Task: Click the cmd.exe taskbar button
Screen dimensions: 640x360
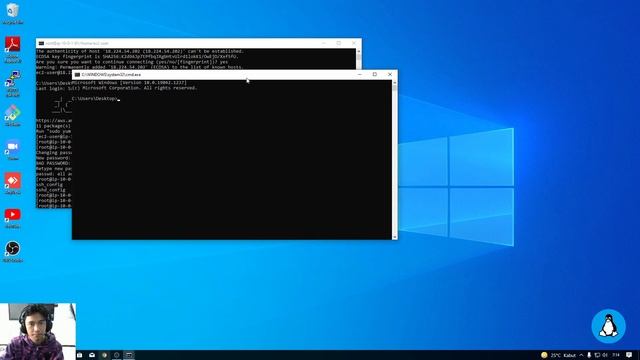Action: (129, 355)
